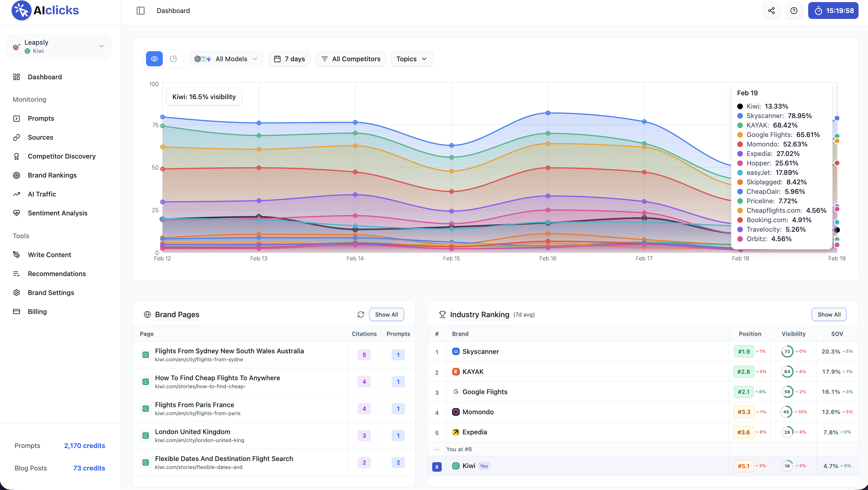The height and width of the screenshot is (490, 868).
Task: Open the Flights From Paris France page link
Action: tap(195, 404)
